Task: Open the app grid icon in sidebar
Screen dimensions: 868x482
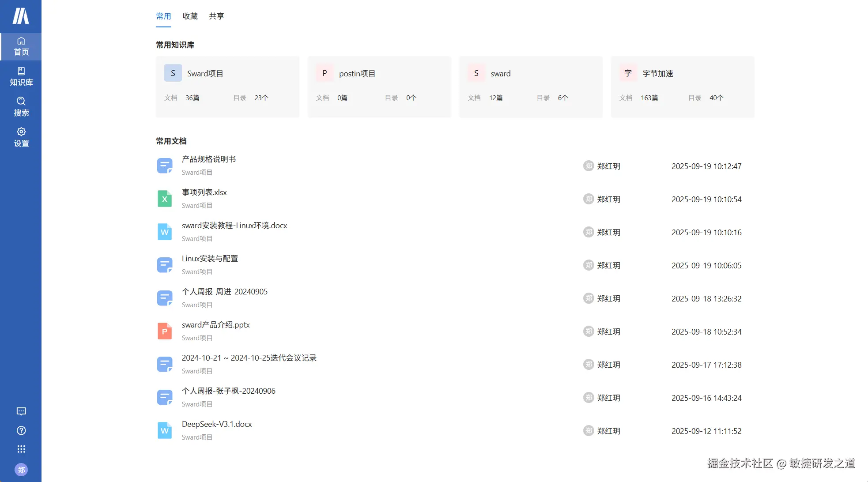Action: [21, 449]
